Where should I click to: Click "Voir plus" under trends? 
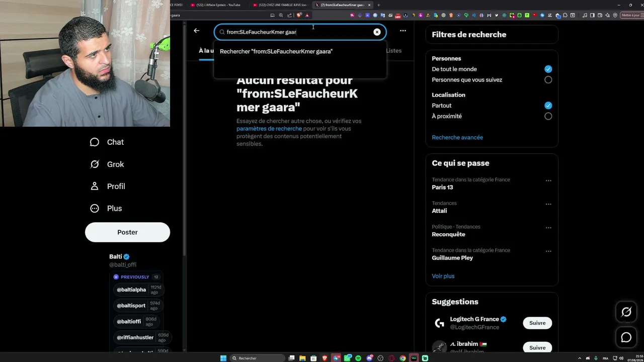443,276
